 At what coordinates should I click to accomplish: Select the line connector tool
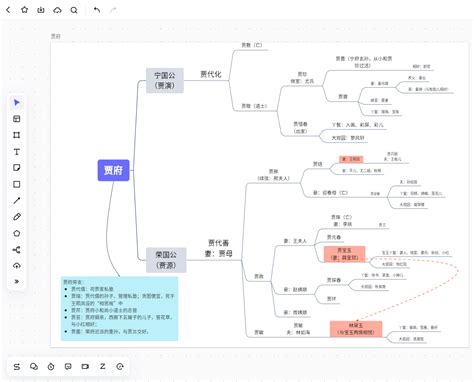coord(17,200)
